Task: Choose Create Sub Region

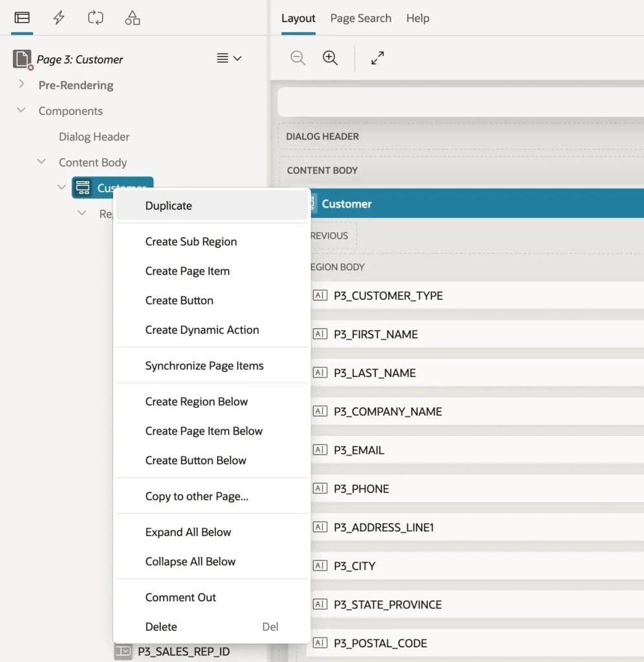Action: pos(213,242)
